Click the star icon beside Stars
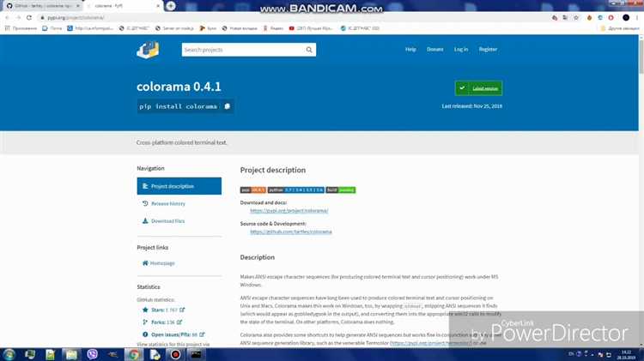Image resolution: width=644 pixels, height=361 pixels. (x=145, y=310)
